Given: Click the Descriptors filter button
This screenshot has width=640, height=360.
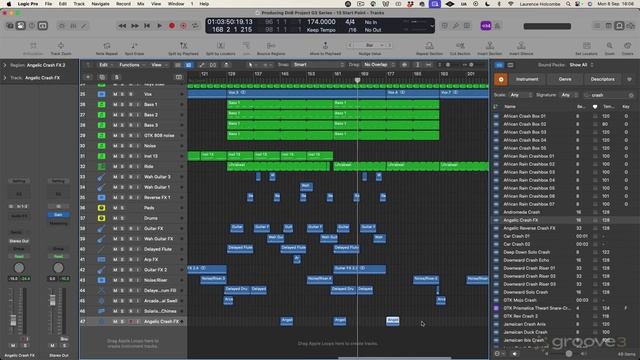Looking at the screenshot, I should (602, 79).
